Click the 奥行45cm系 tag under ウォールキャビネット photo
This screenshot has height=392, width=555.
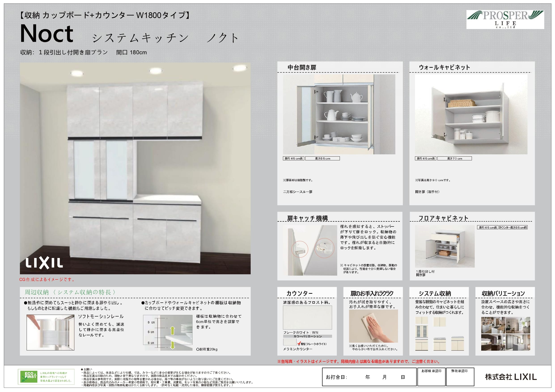[426, 158]
